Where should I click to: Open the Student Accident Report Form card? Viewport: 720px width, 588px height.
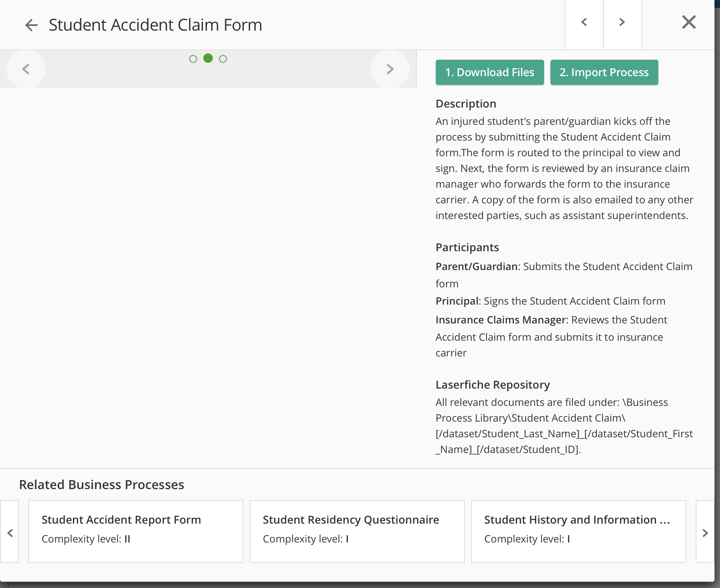pos(136,531)
